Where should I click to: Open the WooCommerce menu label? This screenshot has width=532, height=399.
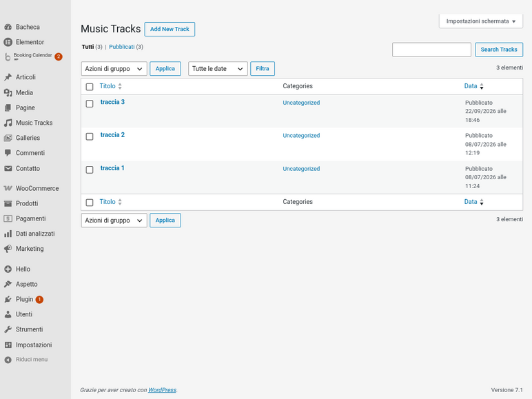pyautogui.click(x=37, y=188)
